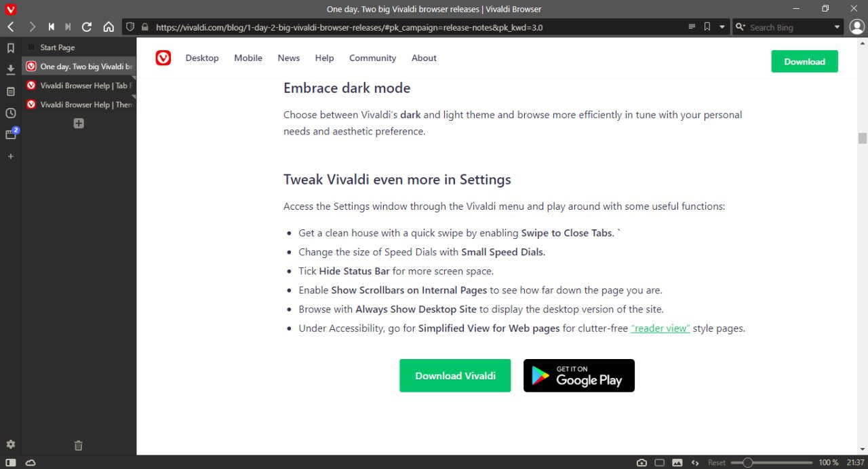Toggle the side panel visibility
The height and width of the screenshot is (469, 868).
coord(10,462)
